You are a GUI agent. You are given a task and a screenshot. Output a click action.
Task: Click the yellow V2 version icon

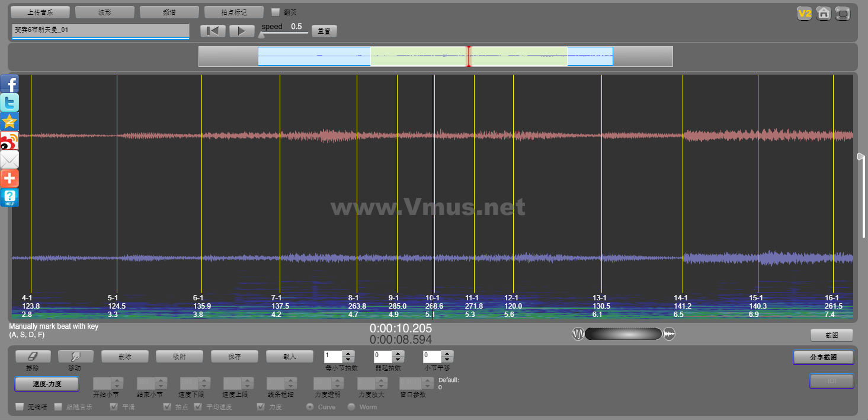coord(804,13)
